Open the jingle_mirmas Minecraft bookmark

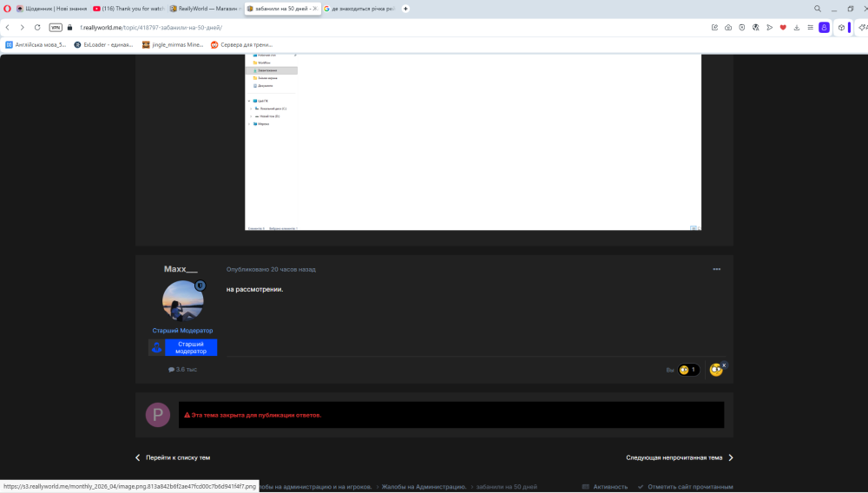click(173, 45)
